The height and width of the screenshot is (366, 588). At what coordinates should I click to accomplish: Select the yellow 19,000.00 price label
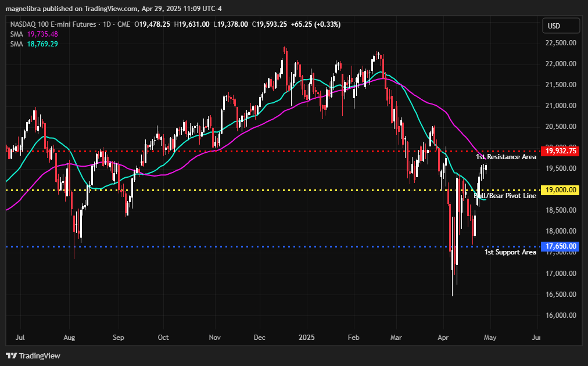tap(561, 190)
